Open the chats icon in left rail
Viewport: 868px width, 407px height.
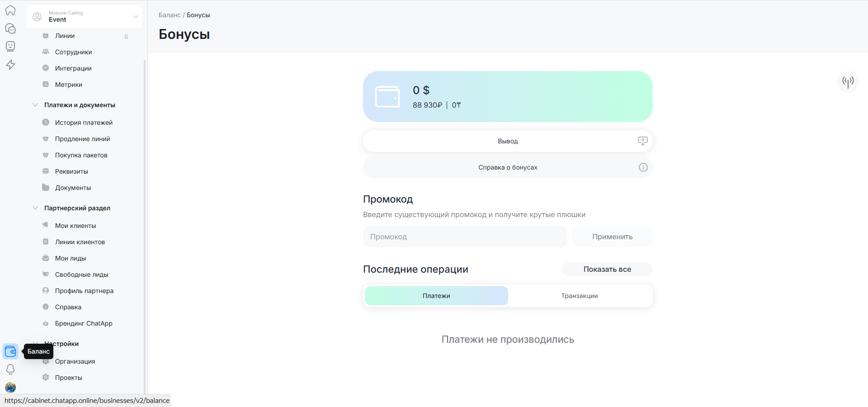(10, 28)
